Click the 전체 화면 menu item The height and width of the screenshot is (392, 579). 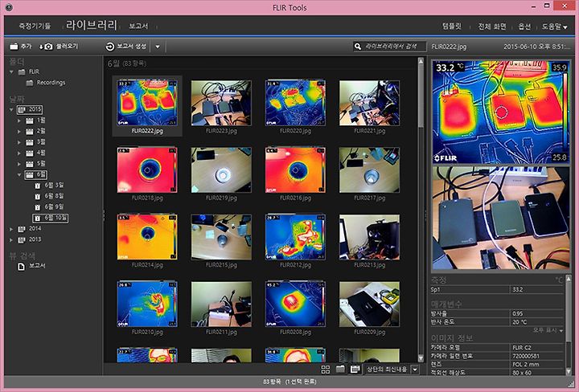tap(492, 27)
